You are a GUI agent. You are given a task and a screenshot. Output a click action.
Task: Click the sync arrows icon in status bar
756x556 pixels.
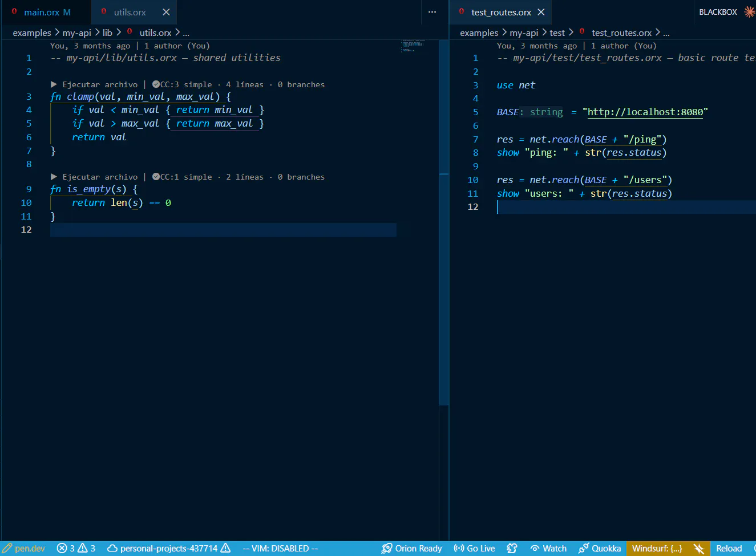click(x=512, y=549)
